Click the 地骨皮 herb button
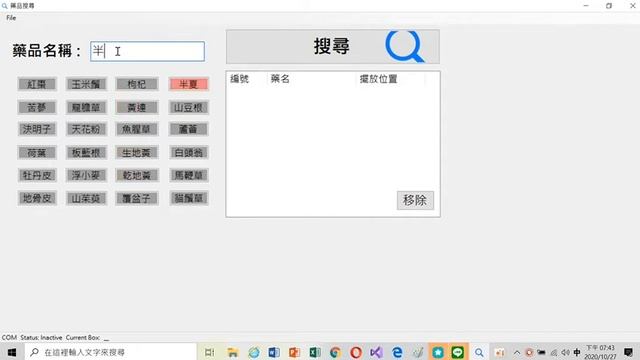 [x=37, y=198]
